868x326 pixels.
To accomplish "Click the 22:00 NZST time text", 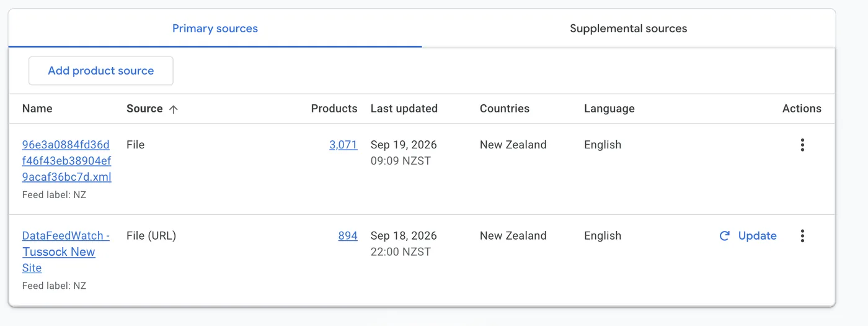I will pos(401,251).
